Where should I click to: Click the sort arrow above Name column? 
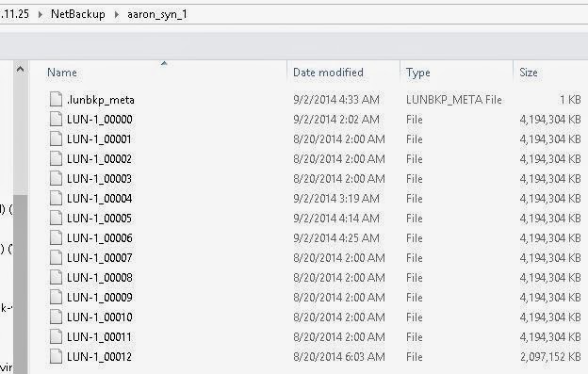164,63
